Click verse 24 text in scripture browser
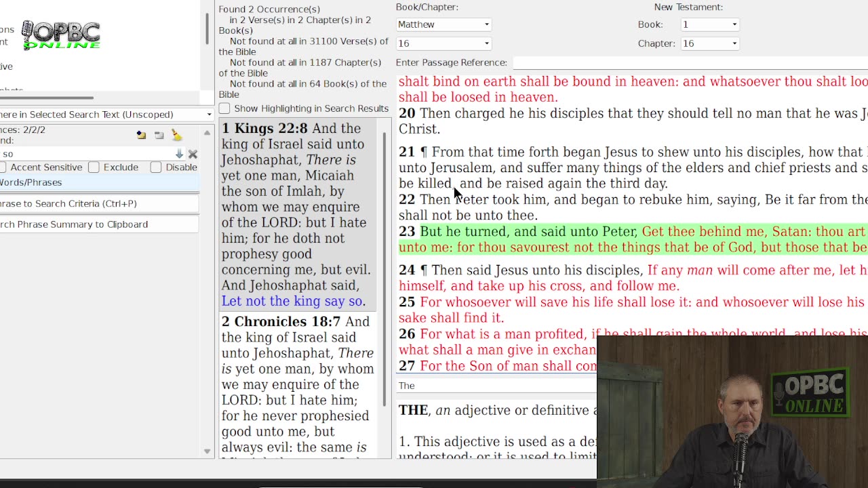The height and width of the screenshot is (488, 868). pyautogui.click(x=633, y=278)
